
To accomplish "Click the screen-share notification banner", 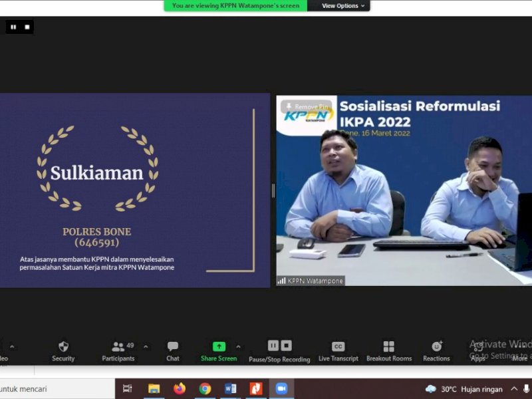I will tap(235, 6).
